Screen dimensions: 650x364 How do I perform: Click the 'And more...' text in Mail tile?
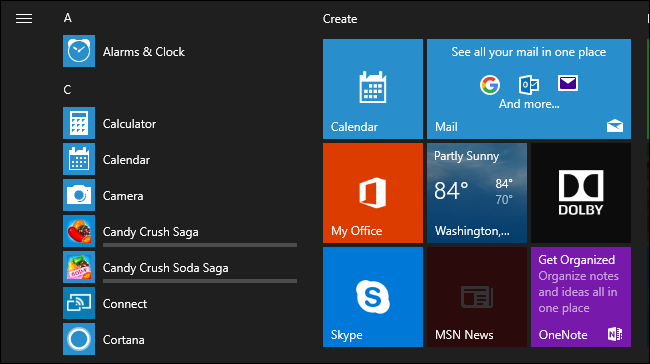point(529,104)
